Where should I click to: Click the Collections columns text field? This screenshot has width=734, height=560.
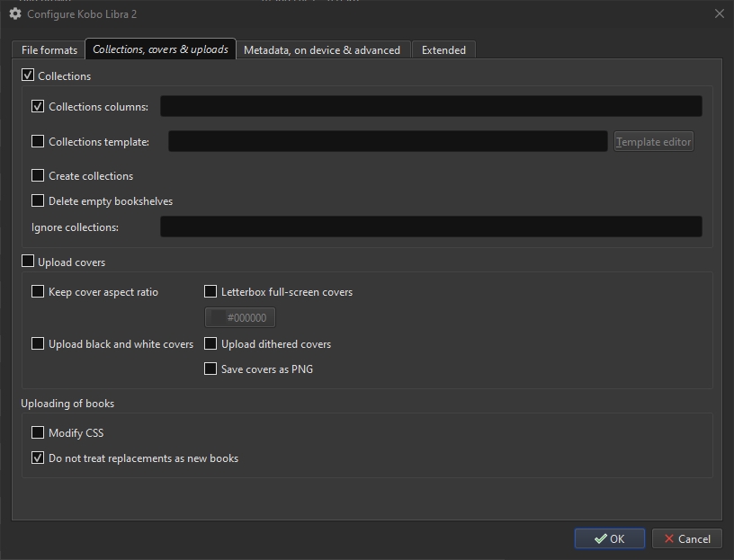tap(431, 107)
